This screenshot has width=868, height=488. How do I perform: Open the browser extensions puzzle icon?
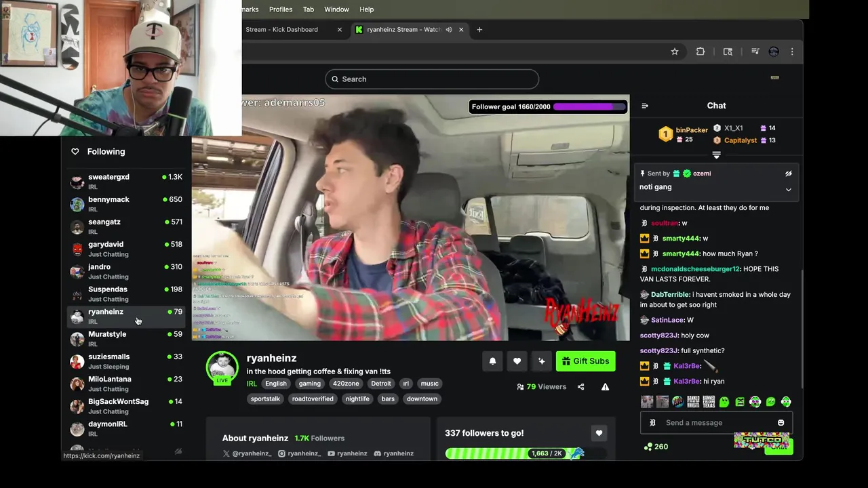[x=701, y=52]
